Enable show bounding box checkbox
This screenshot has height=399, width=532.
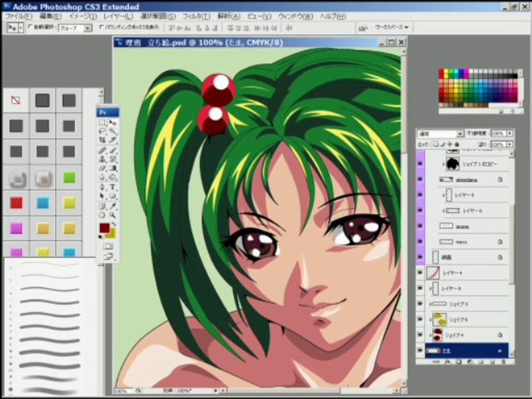pos(101,27)
